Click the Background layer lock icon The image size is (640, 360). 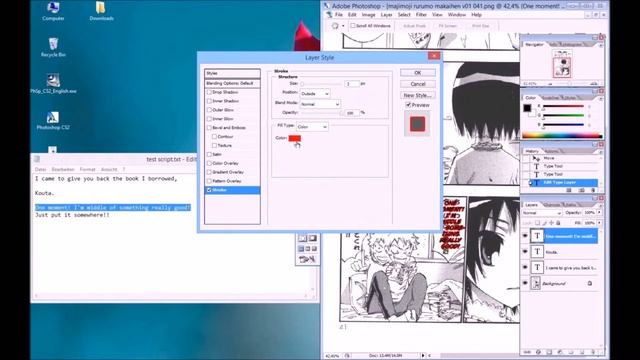(589, 283)
